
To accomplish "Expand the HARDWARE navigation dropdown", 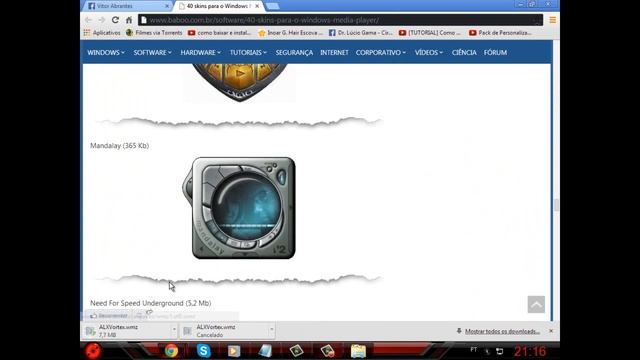I will [200, 52].
